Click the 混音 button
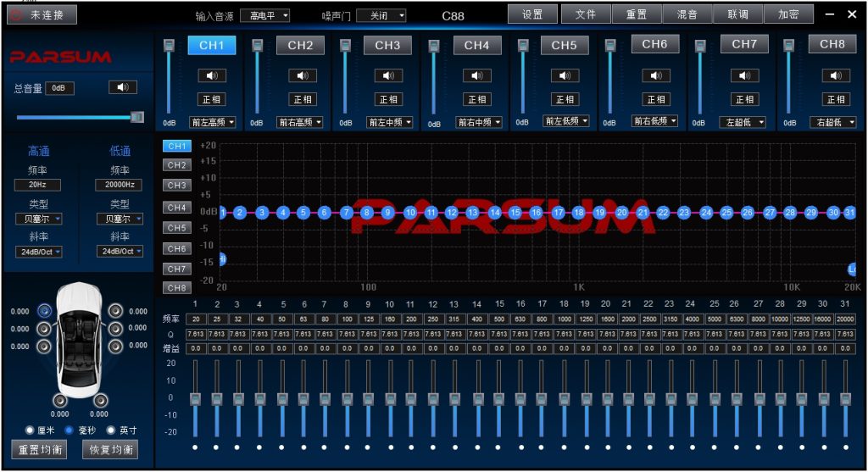Viewport: 868px width, 472px height. click(x=687, y=14)
